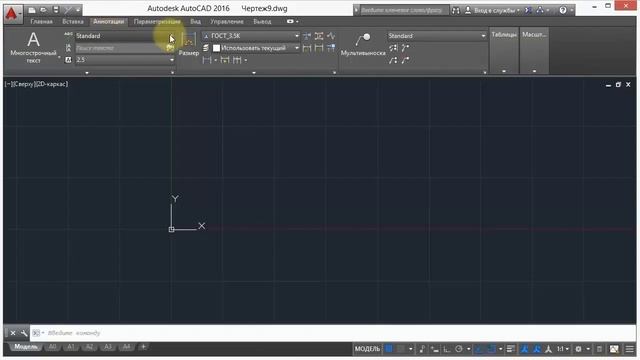
Task: Switch to the A0 layout tab
Action: point(52,347)
